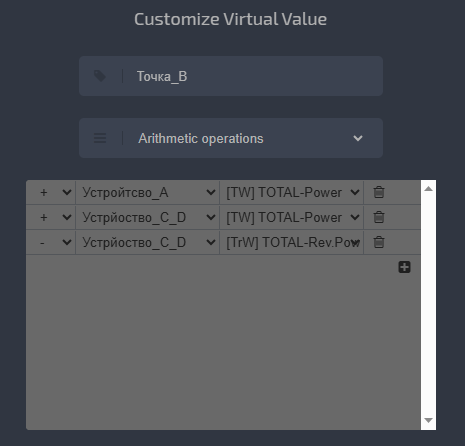Open second row Устрйоство_C_D device dropdown
The width and height of the screenshot is (465, 446).
(147, 217)
